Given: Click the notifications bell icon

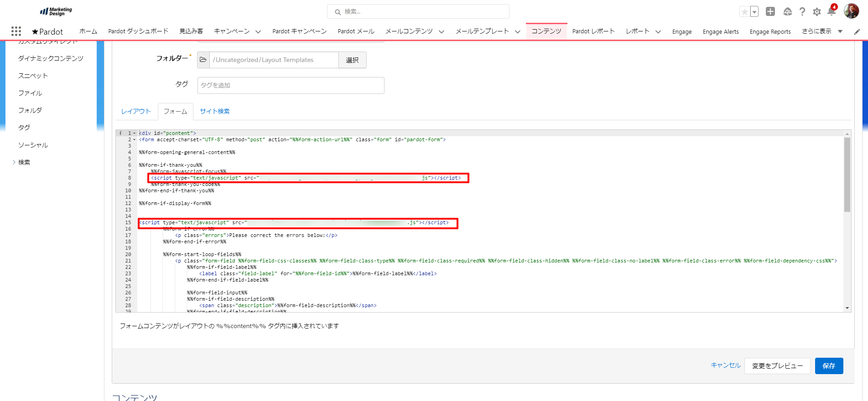Looking at the screenshot, I should pyautogui.click(x=831, y=12).
